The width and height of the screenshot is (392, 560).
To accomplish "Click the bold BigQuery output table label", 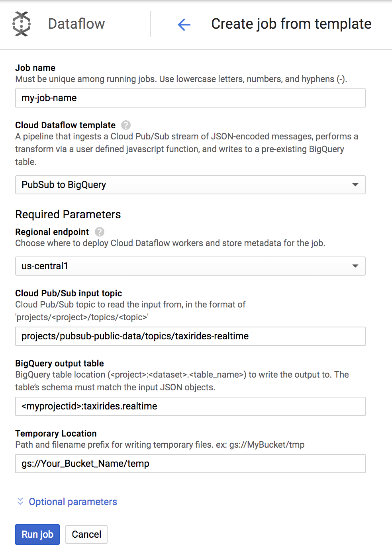I will tap(60, 363).
